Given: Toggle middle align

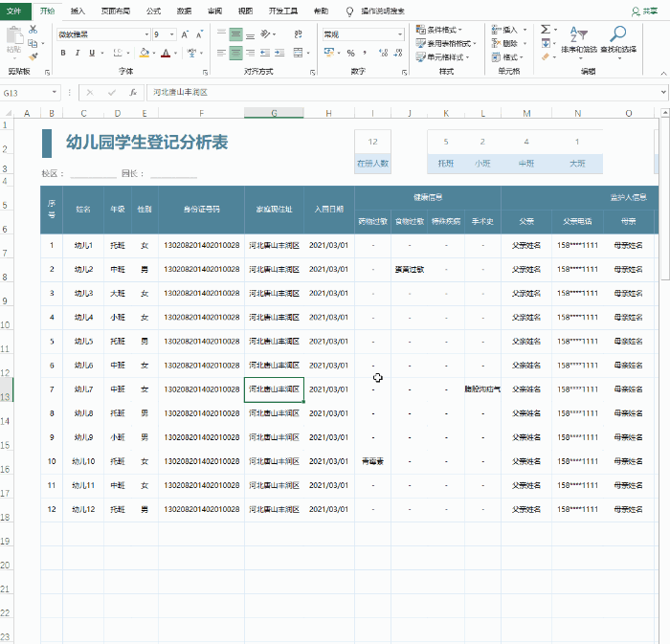Looking at the screenshot, I should 235,33.
